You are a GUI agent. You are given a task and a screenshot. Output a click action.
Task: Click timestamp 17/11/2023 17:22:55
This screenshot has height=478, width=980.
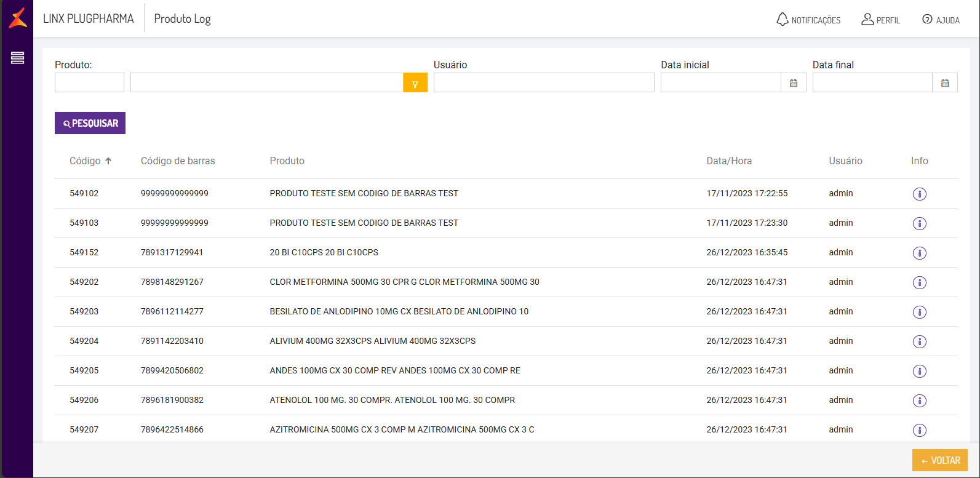tap(747, 193)
